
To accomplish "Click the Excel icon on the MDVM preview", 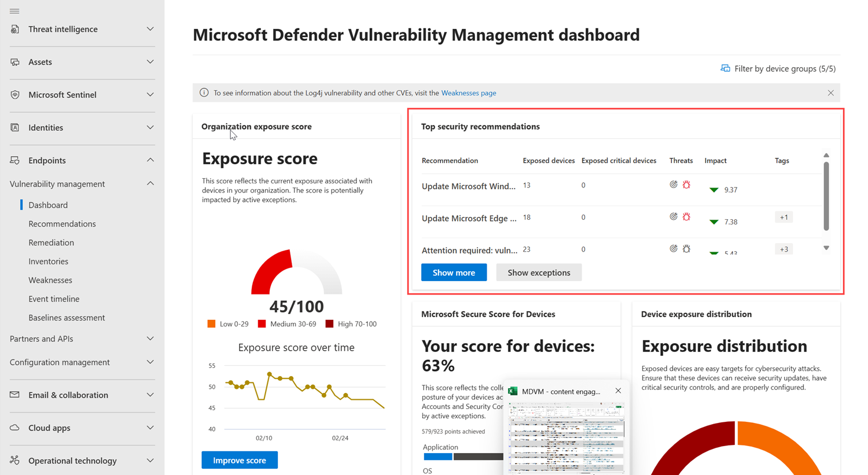I will pos(512,391).
